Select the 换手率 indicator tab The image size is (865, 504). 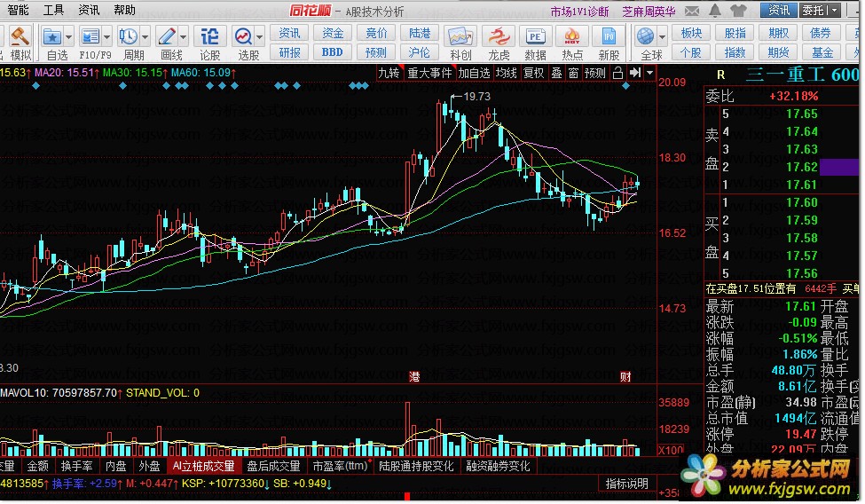click(76, 466)
